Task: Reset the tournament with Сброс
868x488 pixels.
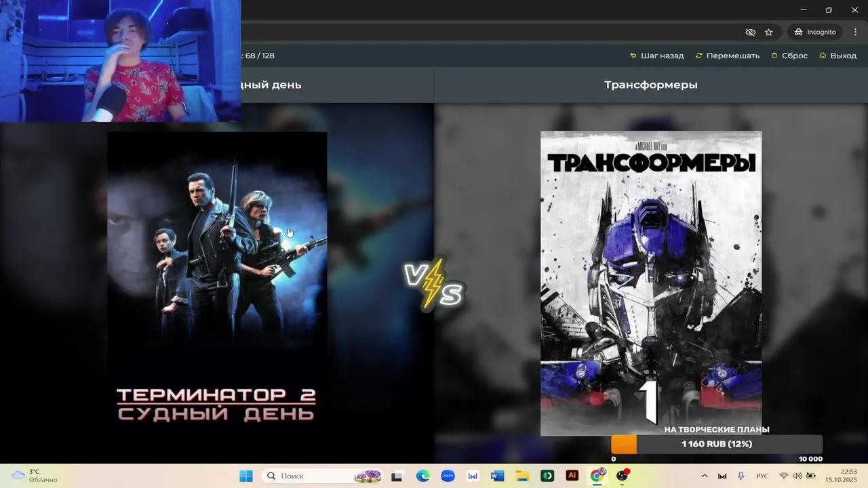Action: tap(789, 56)
